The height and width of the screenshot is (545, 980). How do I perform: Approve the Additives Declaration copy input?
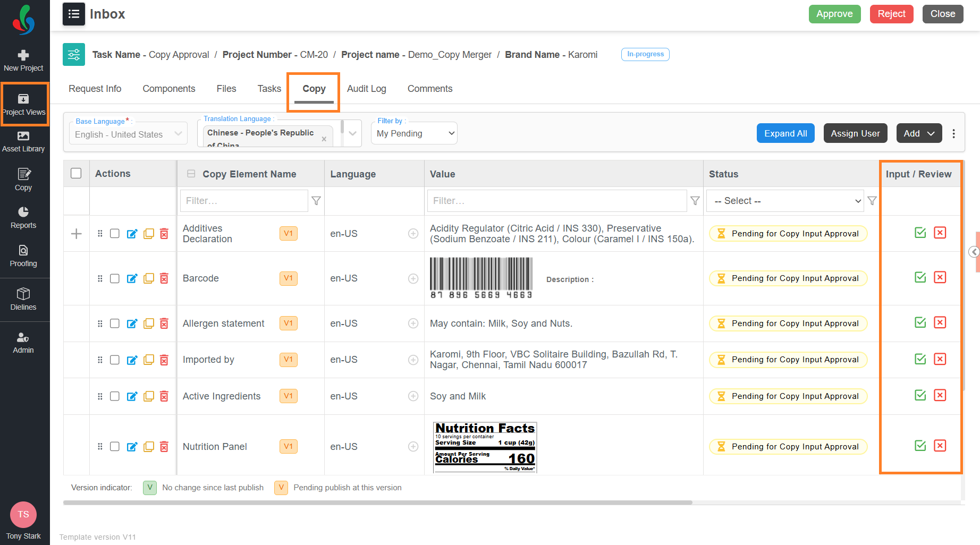point(920,233)
